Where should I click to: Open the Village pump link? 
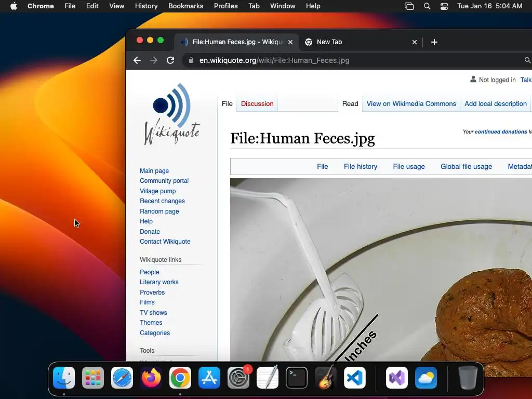coord(158,191)
